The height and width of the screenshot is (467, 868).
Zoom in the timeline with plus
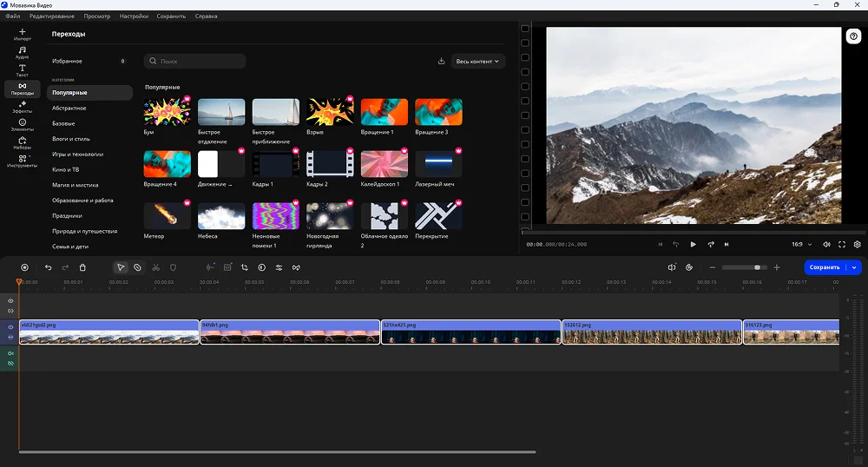click(777, 267)
